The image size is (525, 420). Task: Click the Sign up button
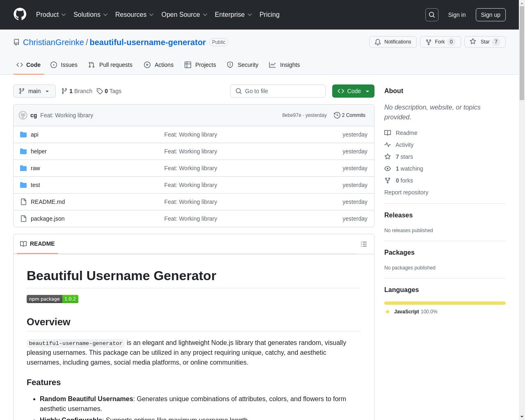pyautogui.click(x=491, y=15)
